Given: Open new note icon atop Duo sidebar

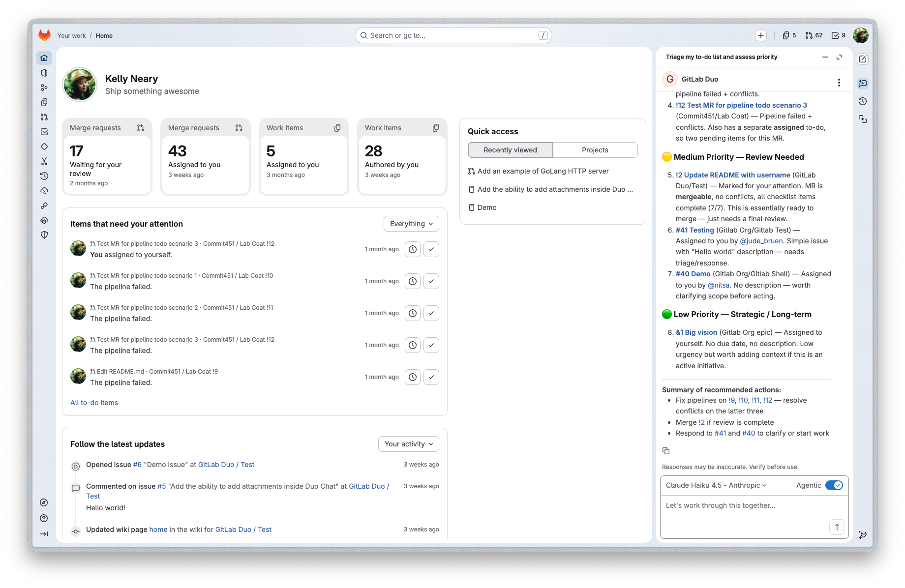Looking at the screenshot, I should pyautogui.click(x=863, y=59).
